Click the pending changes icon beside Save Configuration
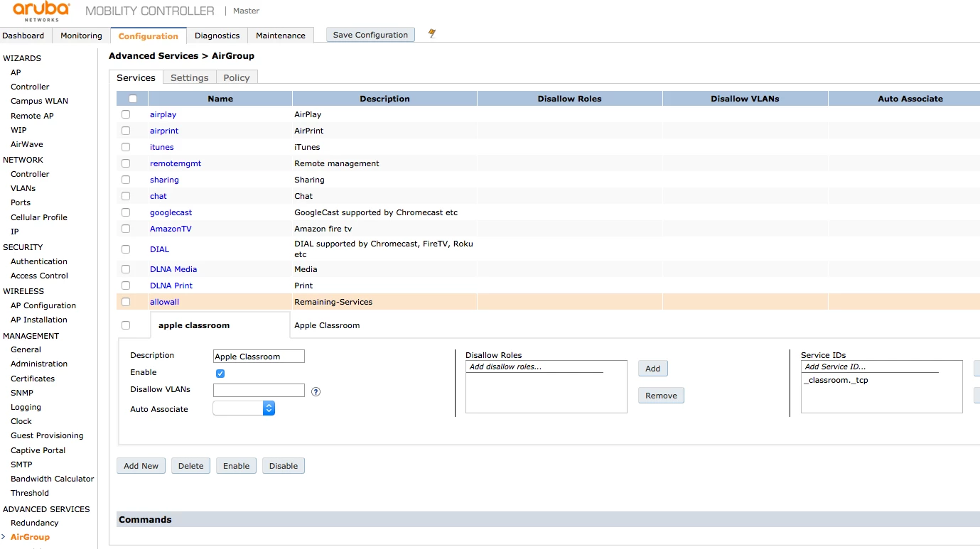This screenshot has width=980, height=549. [431, 33]
